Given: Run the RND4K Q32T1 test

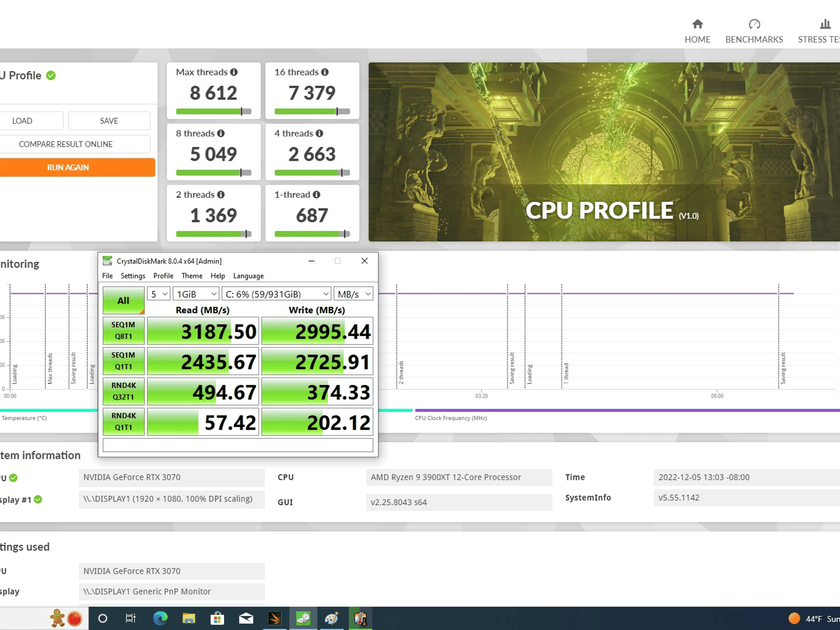Looking at the screenshot, I should point(123,391).
